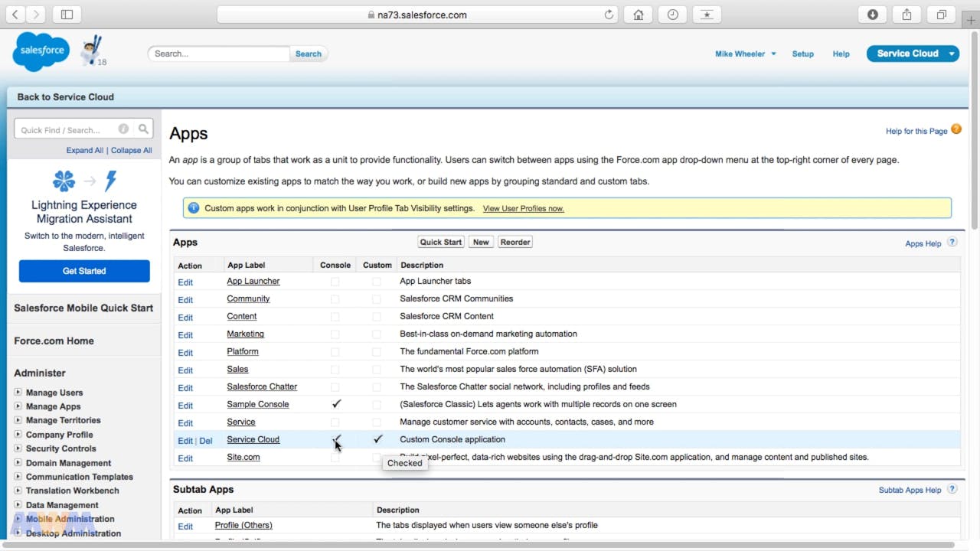The height and width of the screenshot is (551, 980).
Task: Open Salesforce Mobile Quick Start
Action: click(83, 308)
